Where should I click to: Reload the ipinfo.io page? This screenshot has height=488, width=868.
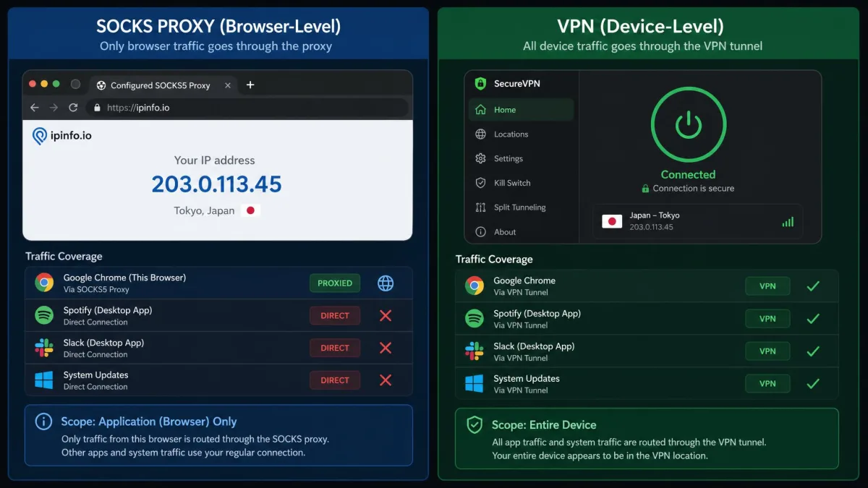(x=73, y=108)
